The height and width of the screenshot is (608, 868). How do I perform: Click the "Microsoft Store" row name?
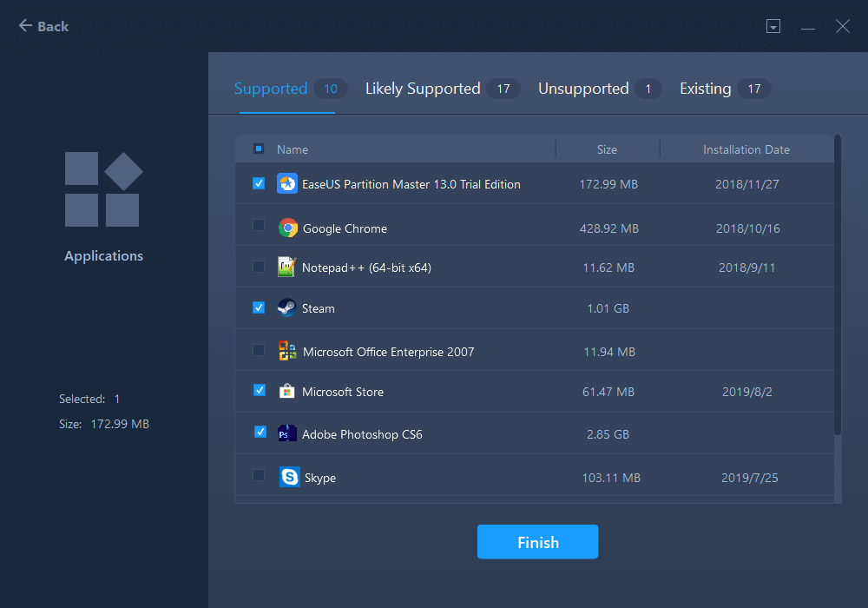[343, 392]
